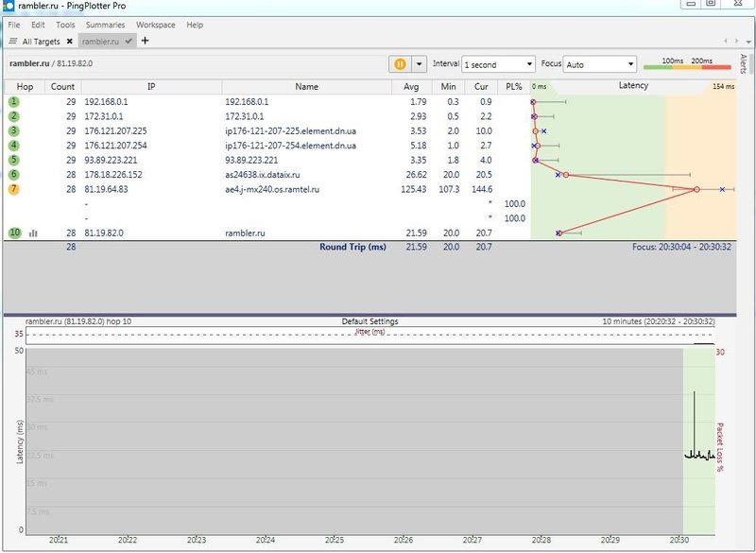Click hostname ip176-121-207-254.element.dn.ua

pyautogui.click(x=291, y=146)
